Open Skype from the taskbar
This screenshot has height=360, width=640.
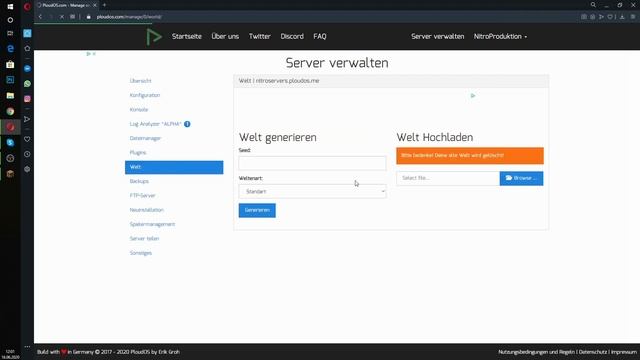(10, 142)
